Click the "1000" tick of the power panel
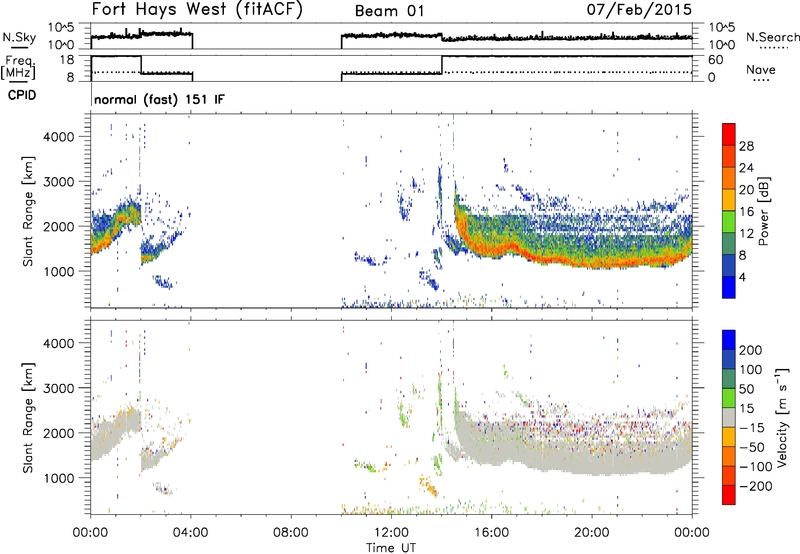Viewport: 800px width, 554px height. tap(59, 271)
